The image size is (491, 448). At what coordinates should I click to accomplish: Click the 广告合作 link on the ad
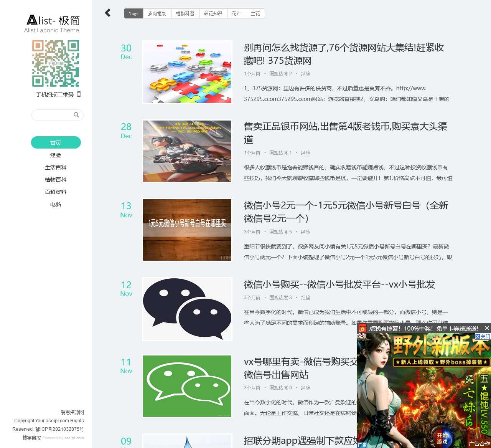[x=479, y=444]
